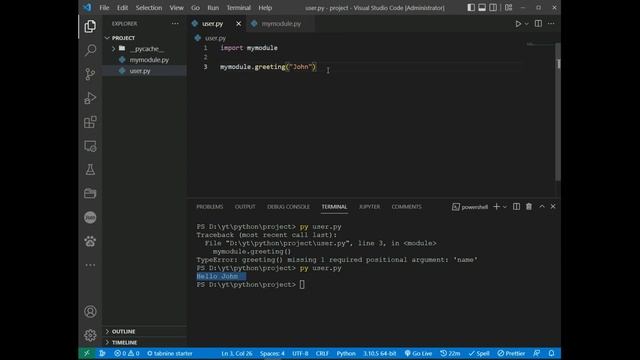
Task: Select interpreter 3.10.5 64-bit
Action: [x=380, y=353]
